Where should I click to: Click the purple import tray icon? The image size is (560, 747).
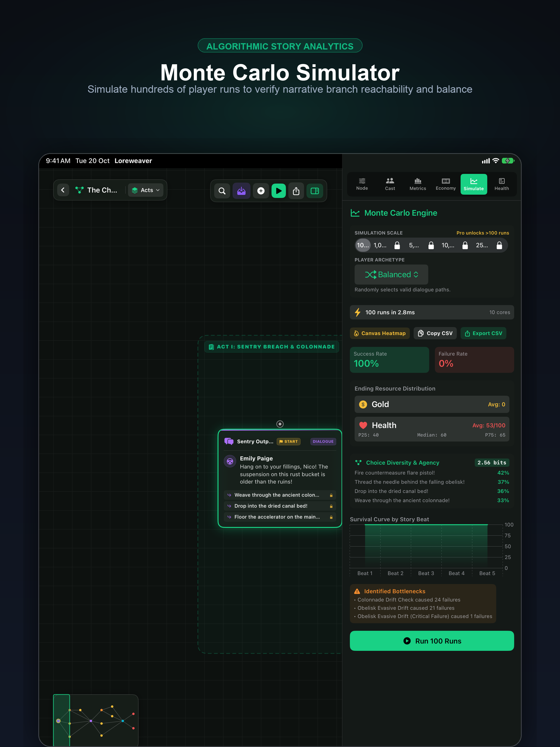(241, 191)
